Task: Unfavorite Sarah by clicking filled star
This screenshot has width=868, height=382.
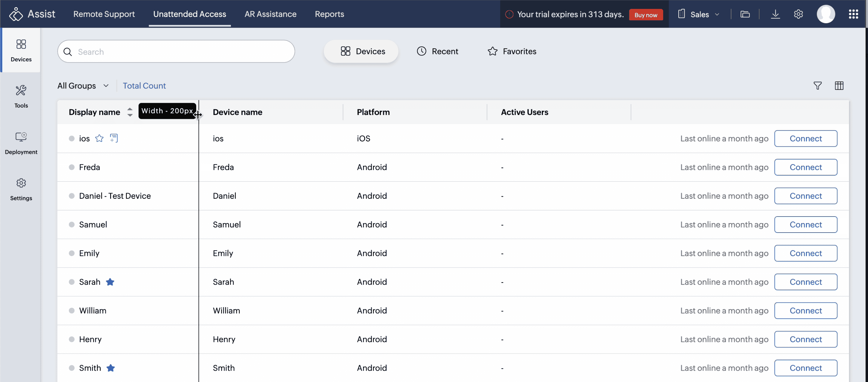Action: tap(110, 282)
